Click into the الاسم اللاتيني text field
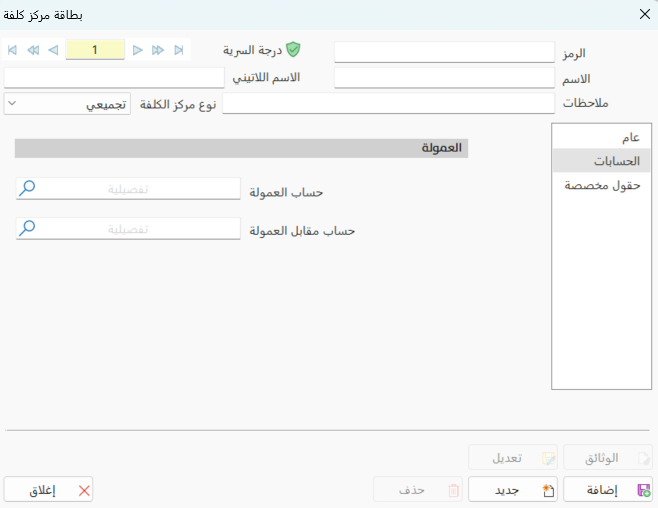 (114, 78)
